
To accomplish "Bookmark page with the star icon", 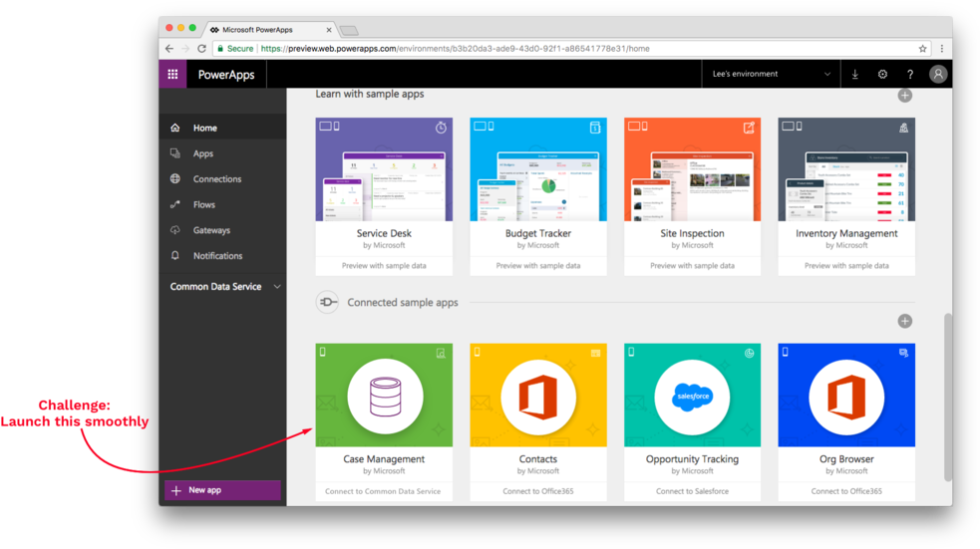I will [x=922, y=48].
